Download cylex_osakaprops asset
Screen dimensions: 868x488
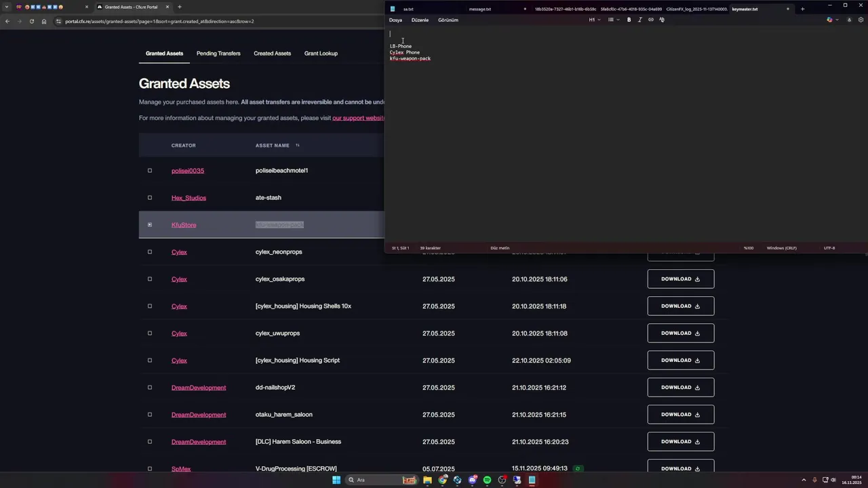point(681,279)
